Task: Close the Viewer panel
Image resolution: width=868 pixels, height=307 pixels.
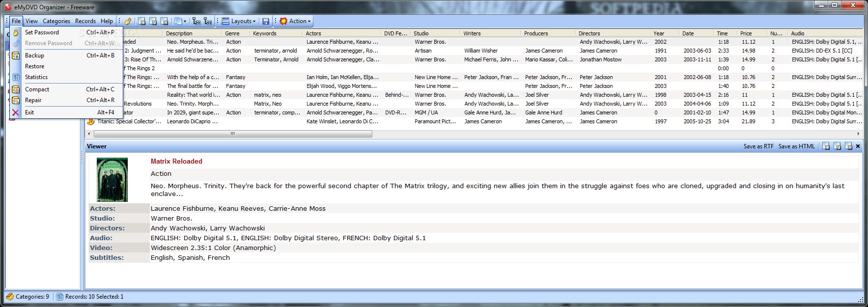Action: (x=858, y=146)
